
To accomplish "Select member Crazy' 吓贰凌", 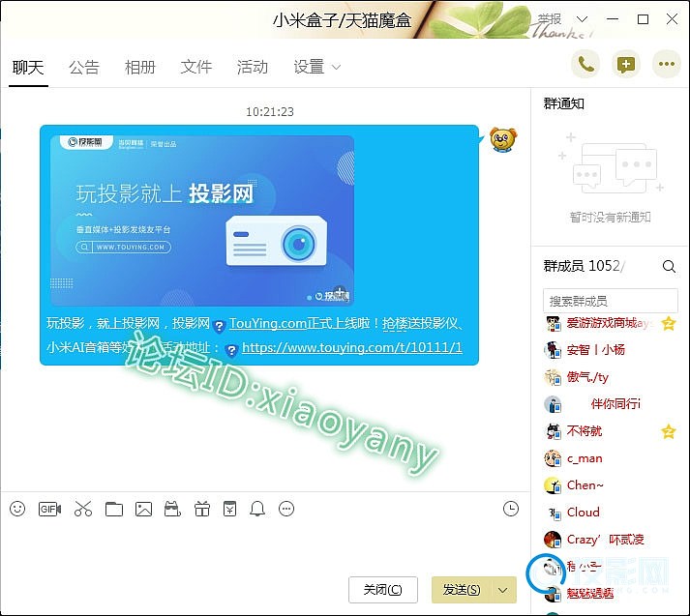I will point(611,540).
